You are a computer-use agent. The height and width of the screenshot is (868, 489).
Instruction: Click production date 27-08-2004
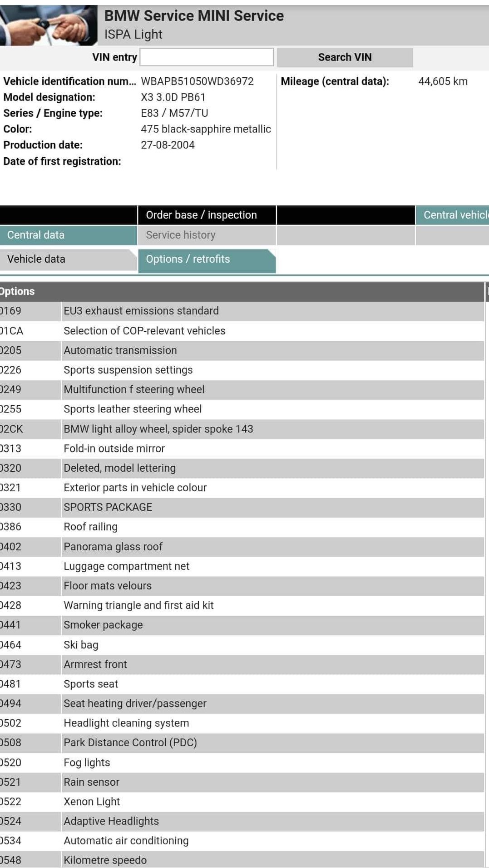(168, 145)
